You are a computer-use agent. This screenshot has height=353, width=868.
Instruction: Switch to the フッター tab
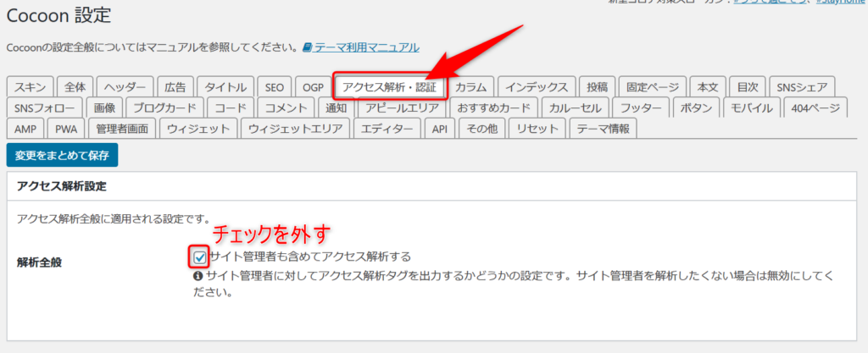(x=641, y=108)
